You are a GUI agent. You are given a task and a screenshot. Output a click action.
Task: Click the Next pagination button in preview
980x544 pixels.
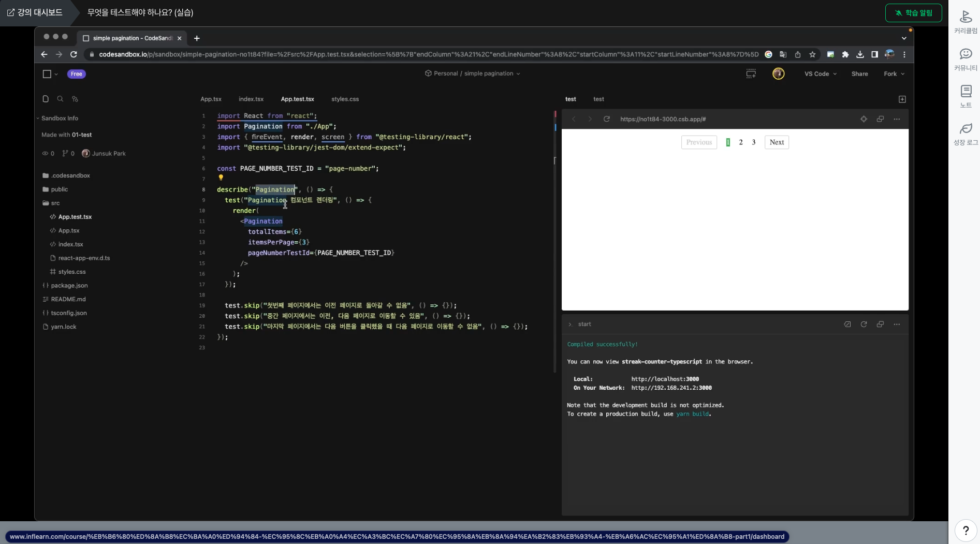click(x=777, y=142)
